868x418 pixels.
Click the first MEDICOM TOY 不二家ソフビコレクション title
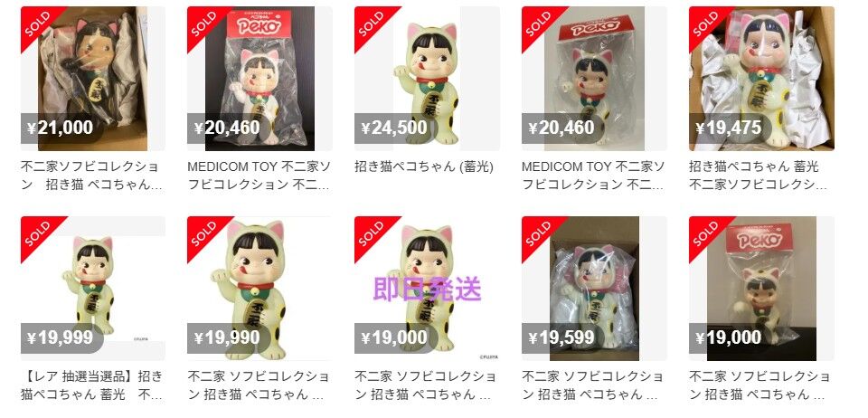point(259,176)
